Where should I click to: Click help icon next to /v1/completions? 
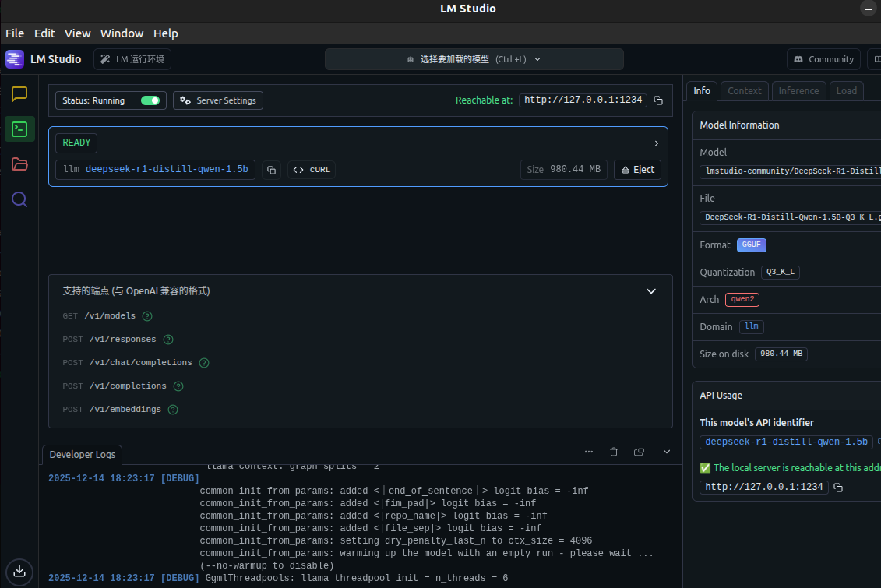[x=178, y=386]
